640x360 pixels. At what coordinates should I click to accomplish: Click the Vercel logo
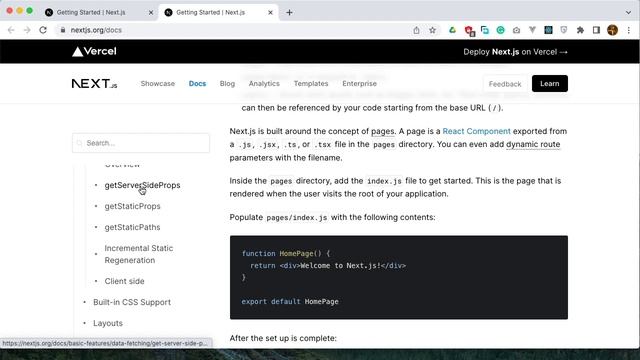tap(94, 51)
